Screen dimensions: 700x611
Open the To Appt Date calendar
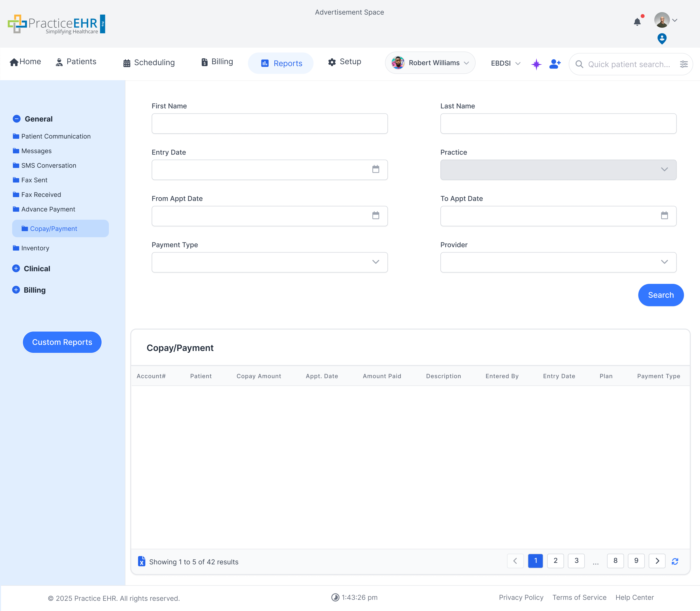[x=664, y=216]
